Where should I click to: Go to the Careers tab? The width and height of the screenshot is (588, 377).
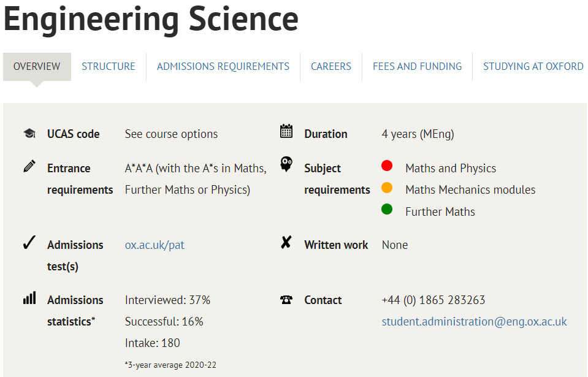(331, 67)
